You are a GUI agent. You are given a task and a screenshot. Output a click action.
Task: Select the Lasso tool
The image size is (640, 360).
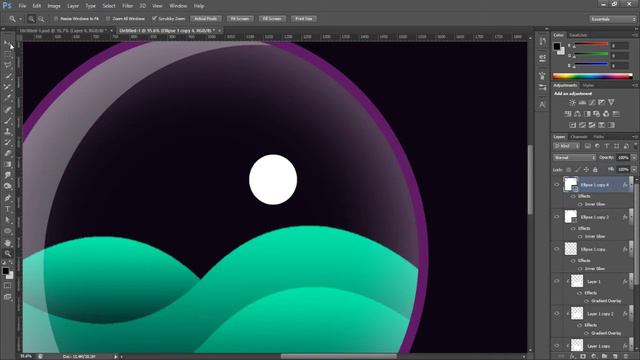tap(8, 65)
